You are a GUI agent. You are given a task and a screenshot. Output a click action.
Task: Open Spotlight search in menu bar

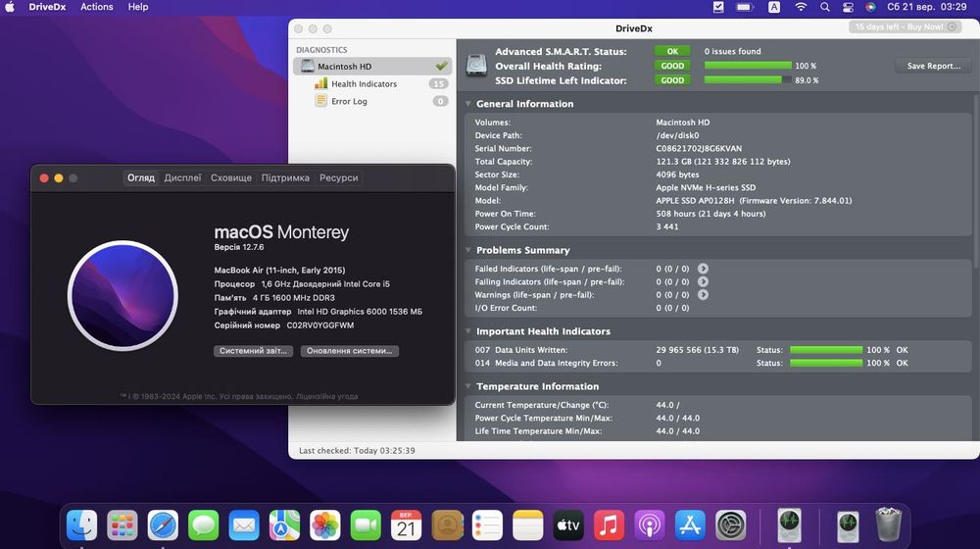825,7
